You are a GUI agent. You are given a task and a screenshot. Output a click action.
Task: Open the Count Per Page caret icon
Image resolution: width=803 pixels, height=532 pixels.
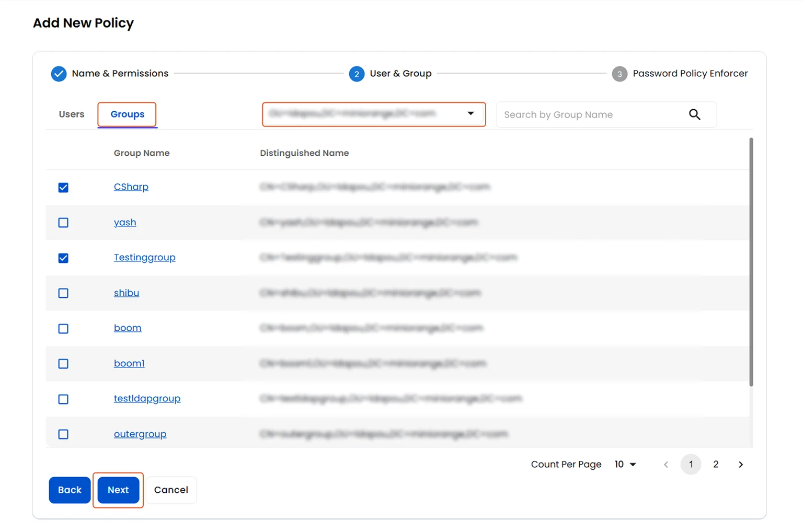coord(633,464)
